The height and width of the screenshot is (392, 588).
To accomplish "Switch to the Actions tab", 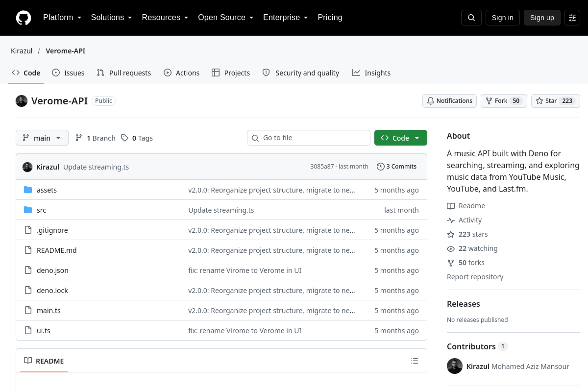I will tap(181, 73).
